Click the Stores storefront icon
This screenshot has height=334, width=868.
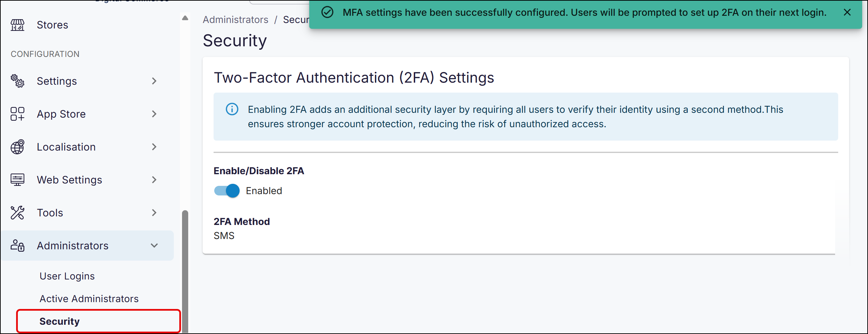click(x=17, y=25)
